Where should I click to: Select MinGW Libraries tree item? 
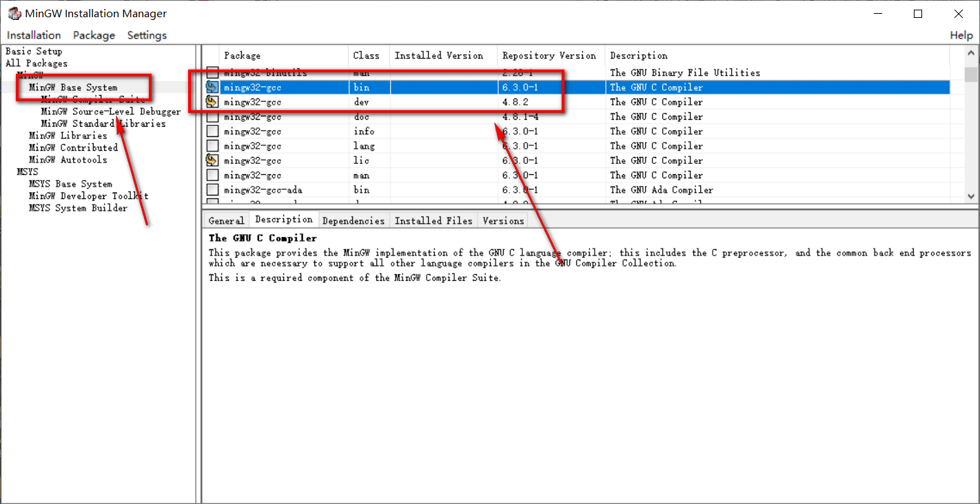click(68, 136)
